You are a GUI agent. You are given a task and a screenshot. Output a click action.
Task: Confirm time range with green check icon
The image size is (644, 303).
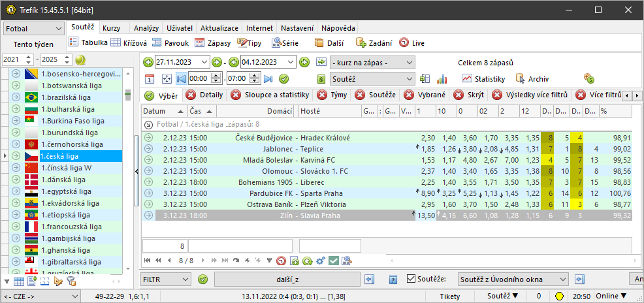[284, 78]
